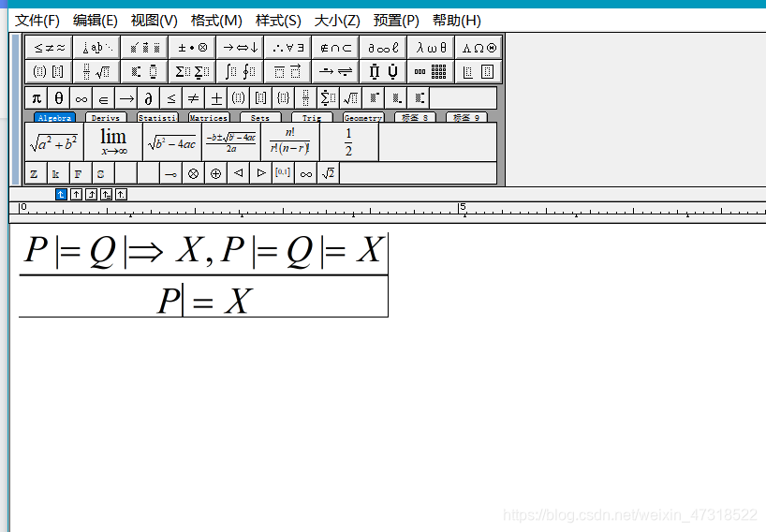This screenshot has width=766, height=532.
Task: Open the uppercase Greek letters palette
Action: point(479,48)
